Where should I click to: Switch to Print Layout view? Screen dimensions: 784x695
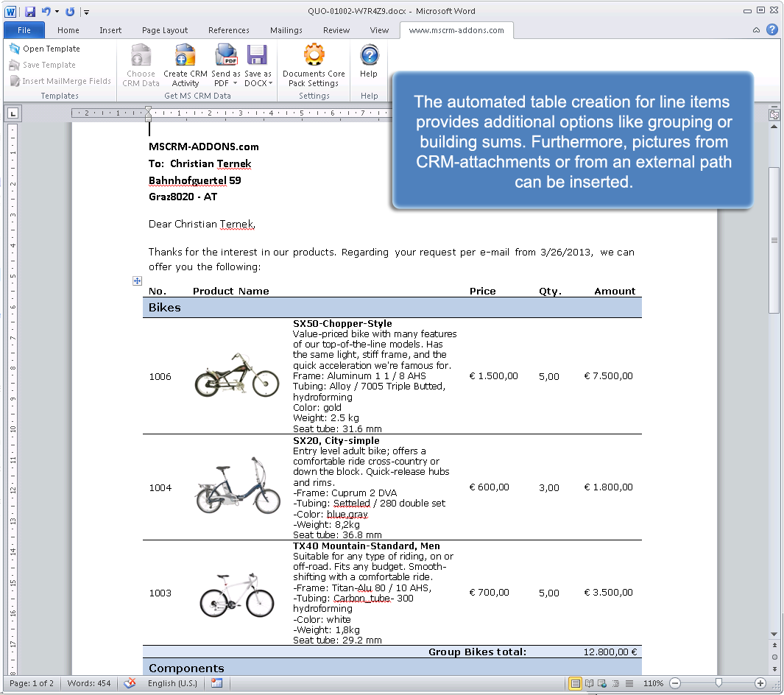tap(576, 683)
